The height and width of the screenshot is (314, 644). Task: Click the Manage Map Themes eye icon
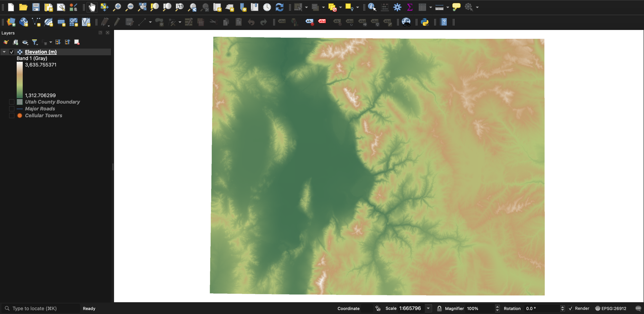coord(25,42)
